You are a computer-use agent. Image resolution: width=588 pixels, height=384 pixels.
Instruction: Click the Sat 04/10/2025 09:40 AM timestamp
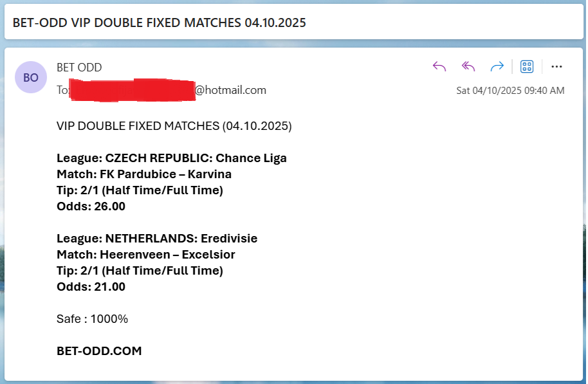[510, 91]
